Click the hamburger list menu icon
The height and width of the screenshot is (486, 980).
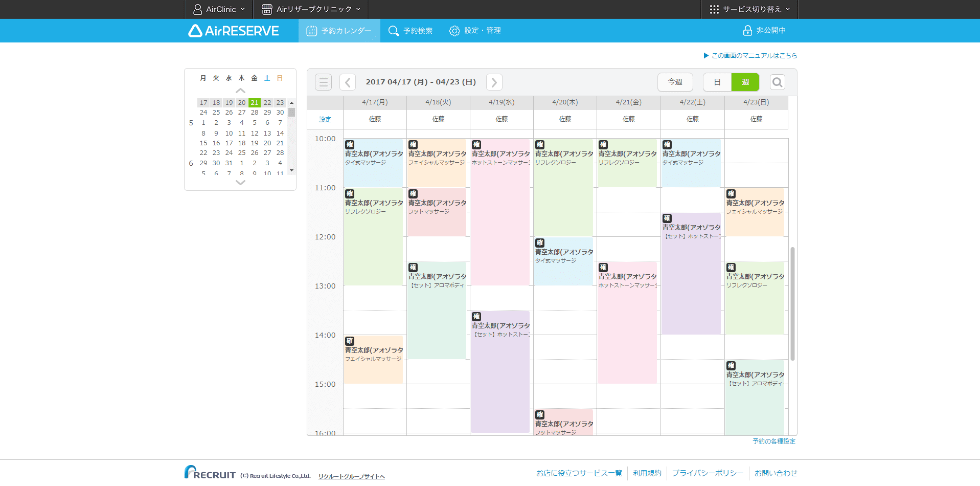323,82
